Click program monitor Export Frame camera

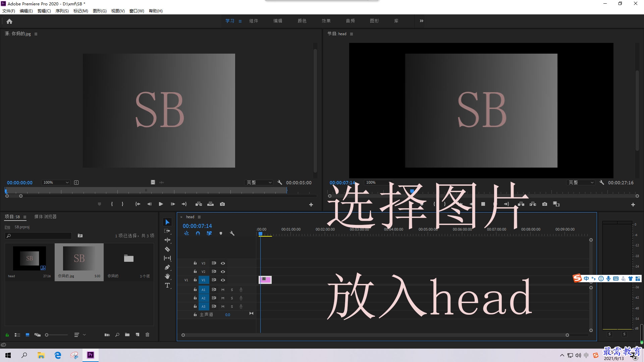tap(545, 204)
